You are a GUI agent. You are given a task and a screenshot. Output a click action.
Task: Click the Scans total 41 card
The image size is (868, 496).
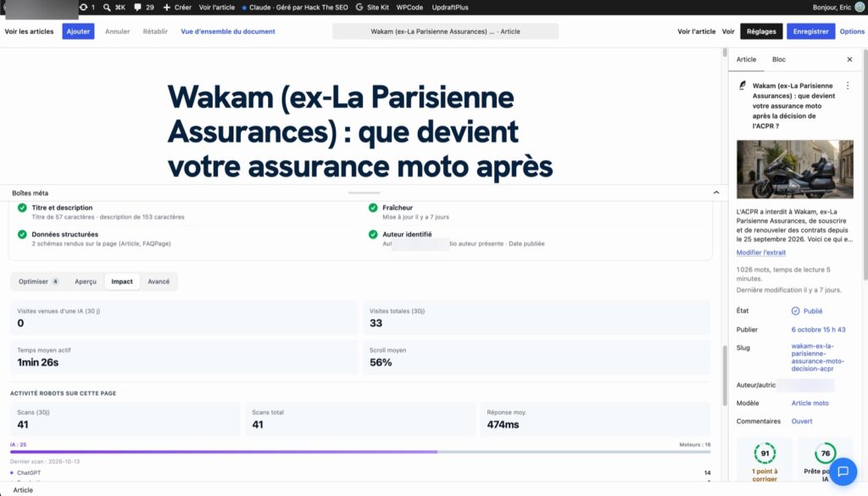(x=359, y=419)
